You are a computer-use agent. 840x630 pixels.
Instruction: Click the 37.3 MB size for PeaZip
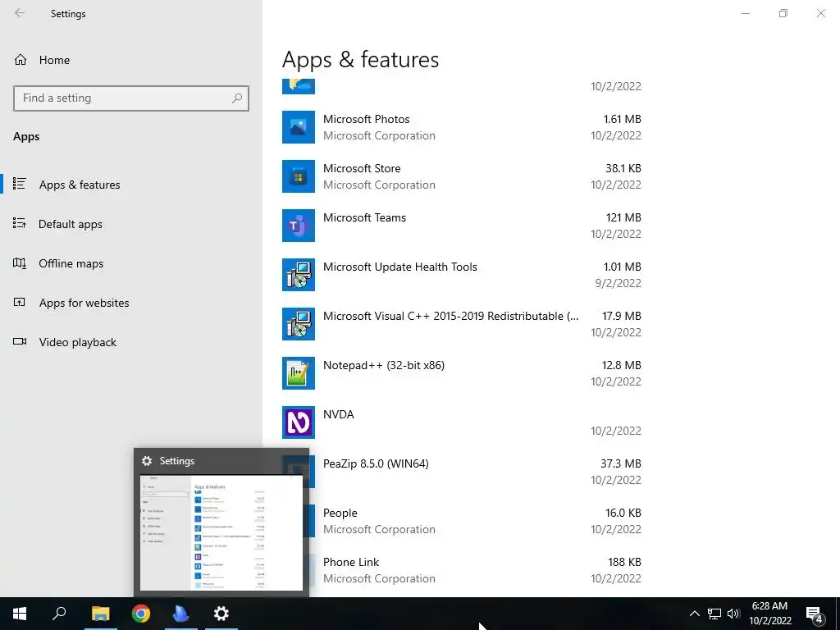pyautogui.click(x=621, y=463)
